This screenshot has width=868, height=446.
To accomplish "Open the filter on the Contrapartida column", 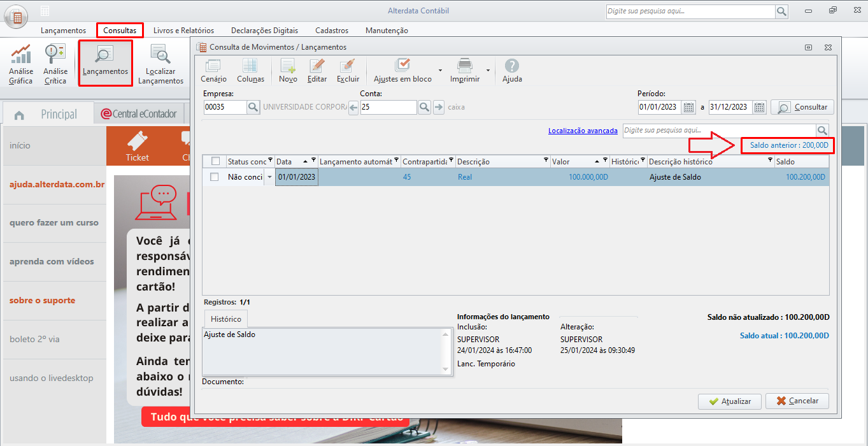I will [x=452, y=160].
